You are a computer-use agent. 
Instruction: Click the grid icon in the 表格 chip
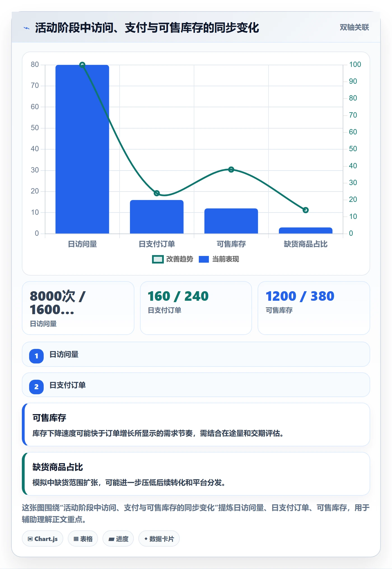pos(76,539)
